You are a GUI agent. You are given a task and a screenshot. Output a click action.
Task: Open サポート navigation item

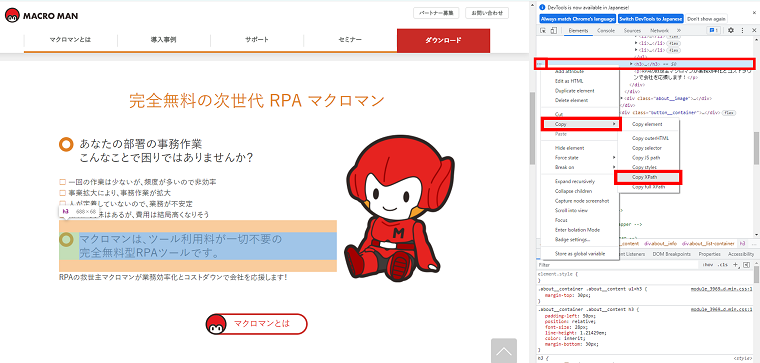tap(257, 40)
